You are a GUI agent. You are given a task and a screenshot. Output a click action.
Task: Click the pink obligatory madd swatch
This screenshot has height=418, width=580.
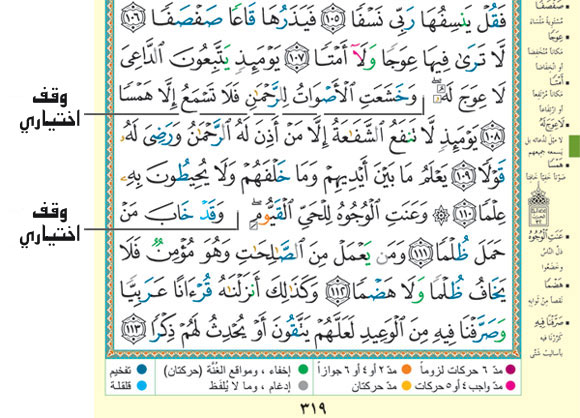pyautogui.click(x=510, y=386)
